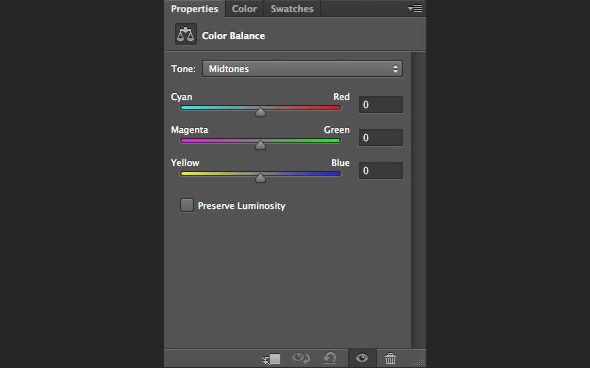Switch to the Swatches tab
Image resolution: width=590 pixels, height=368 pixels.
coord(292,9)
